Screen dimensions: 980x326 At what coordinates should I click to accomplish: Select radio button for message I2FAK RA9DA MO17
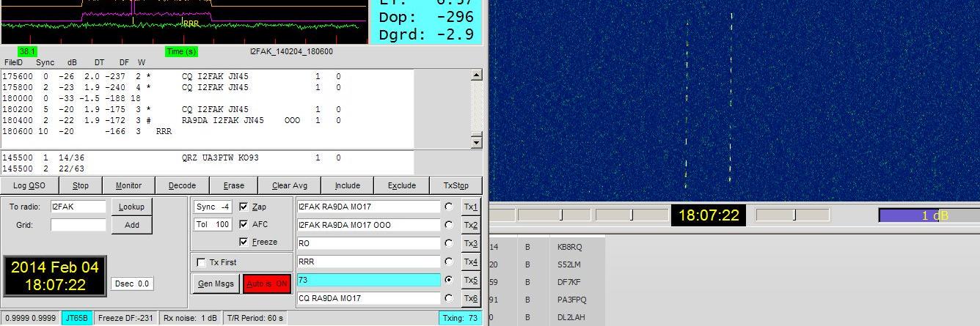click(449, 207)
